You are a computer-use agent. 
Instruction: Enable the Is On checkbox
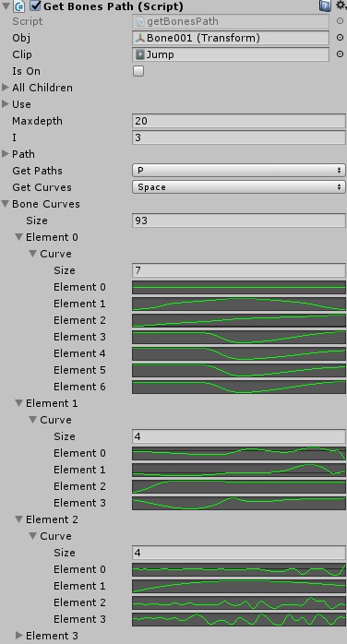(138, 71)
